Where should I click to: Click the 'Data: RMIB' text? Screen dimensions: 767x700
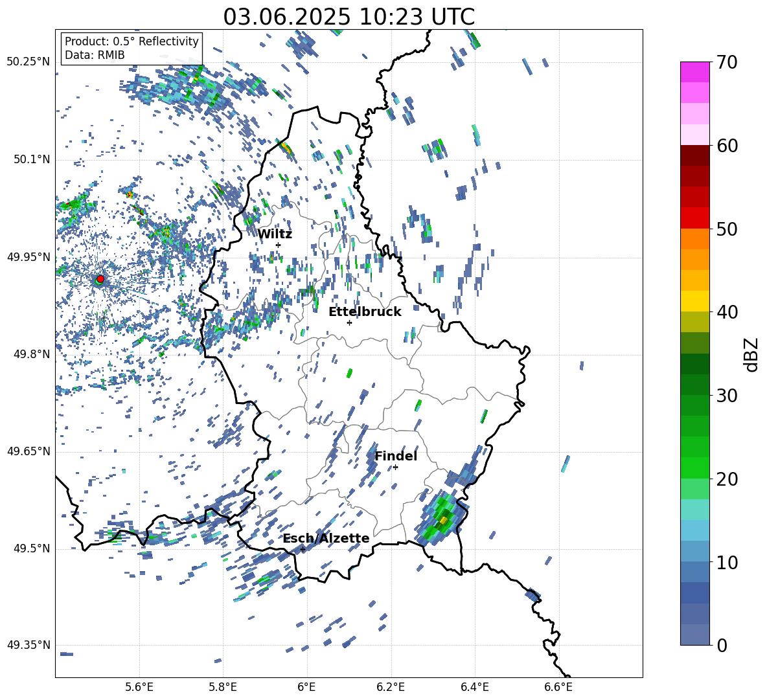[x=95, y=55]
